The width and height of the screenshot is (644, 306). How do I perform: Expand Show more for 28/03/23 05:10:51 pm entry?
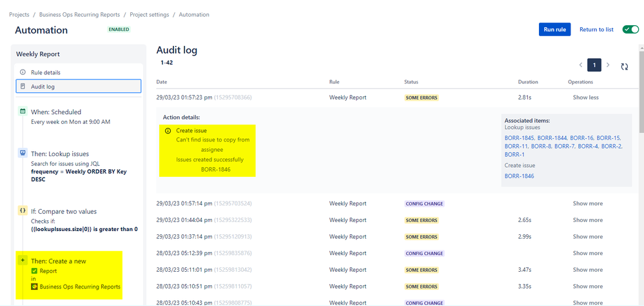tap(588, 286)
